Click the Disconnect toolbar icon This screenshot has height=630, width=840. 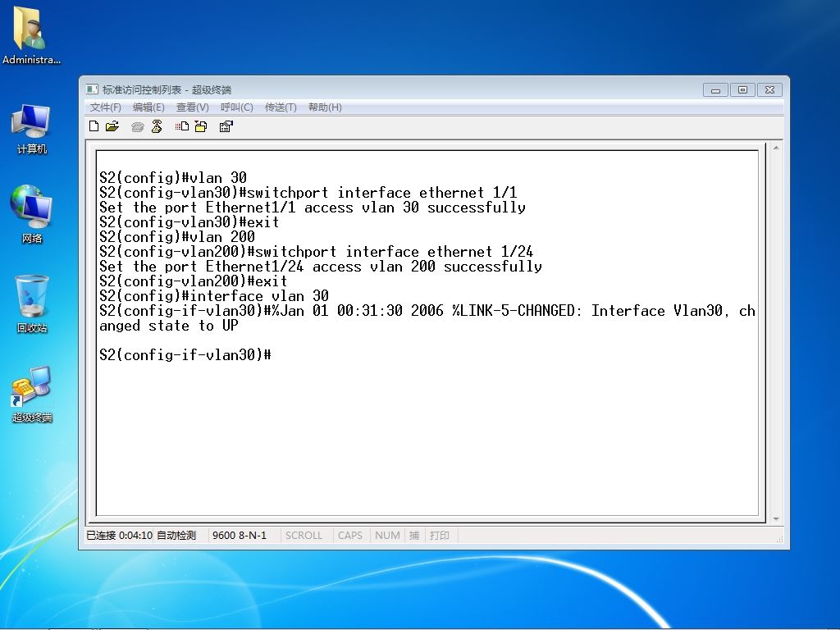(x=157, y=126)
